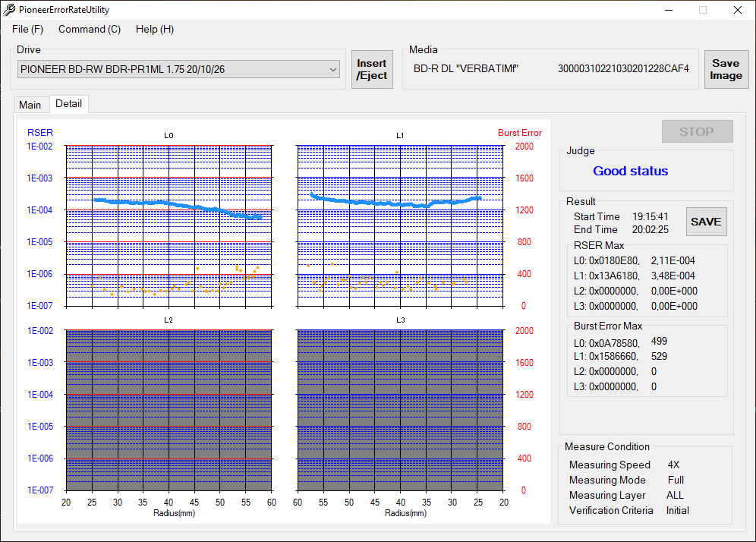Click RSER Max L1 value 3,48E-004

click(x=673, y=276)
